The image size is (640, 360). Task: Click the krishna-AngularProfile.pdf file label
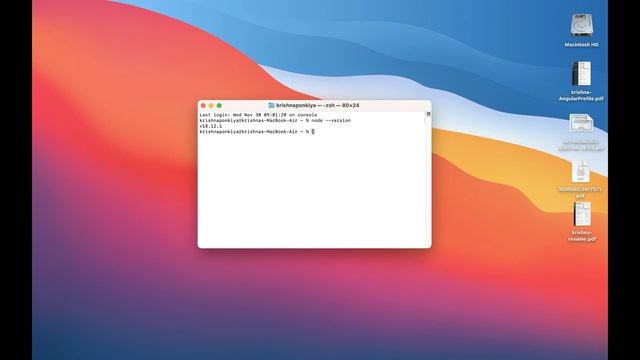(x=581, y=96)
